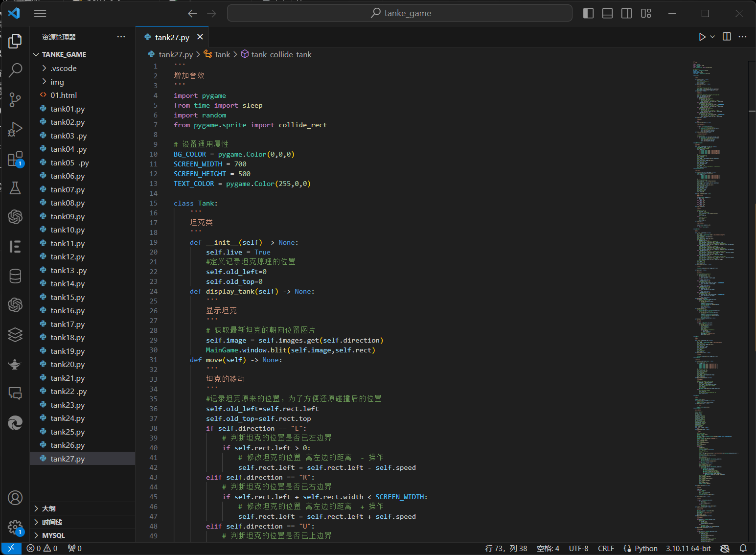756x555 pixels.
Task: Go back with the navigation arrow
Action: 192,13
